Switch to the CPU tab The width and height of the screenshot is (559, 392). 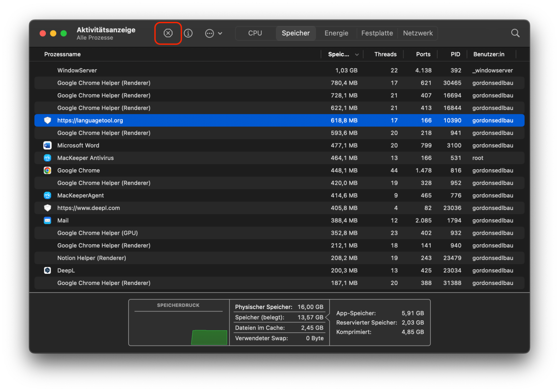coord(255,33)
